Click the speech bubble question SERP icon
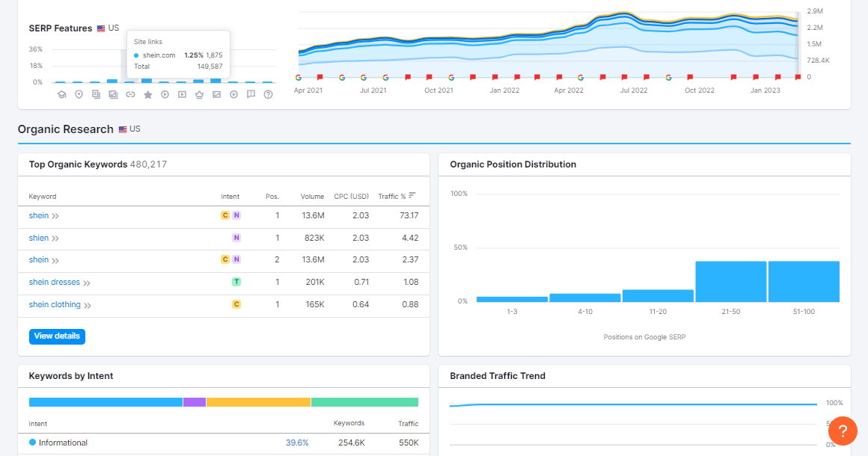 (x=251, y=94)
